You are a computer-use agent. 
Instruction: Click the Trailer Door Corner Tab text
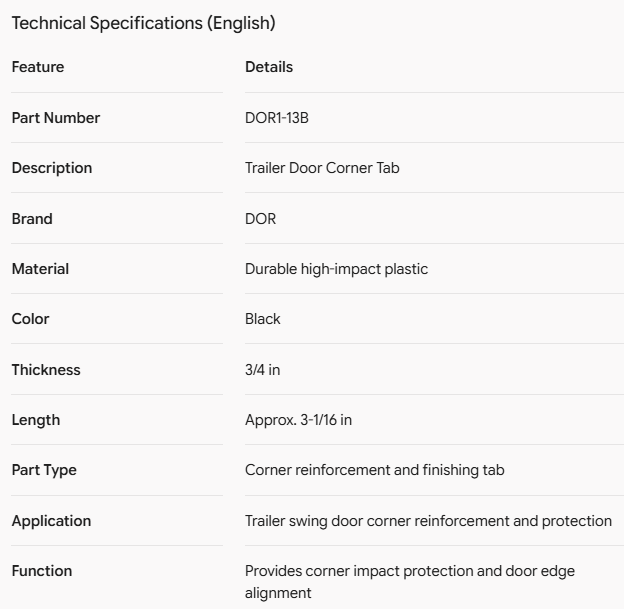coord(322,168)
